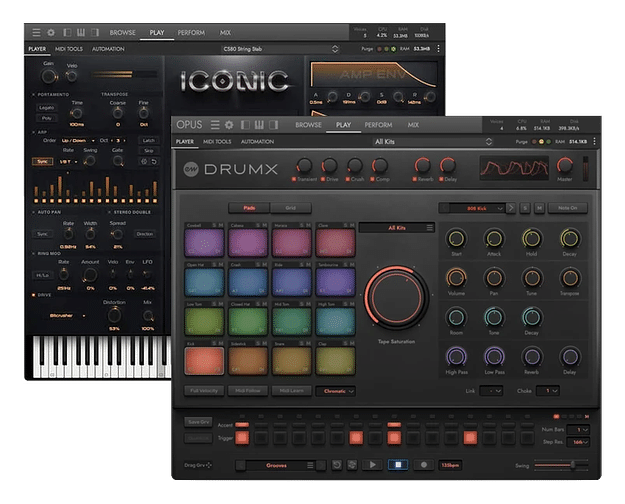Click the Master knob in DrumX
Screen dimensions: 625x504
click(564, 165)
